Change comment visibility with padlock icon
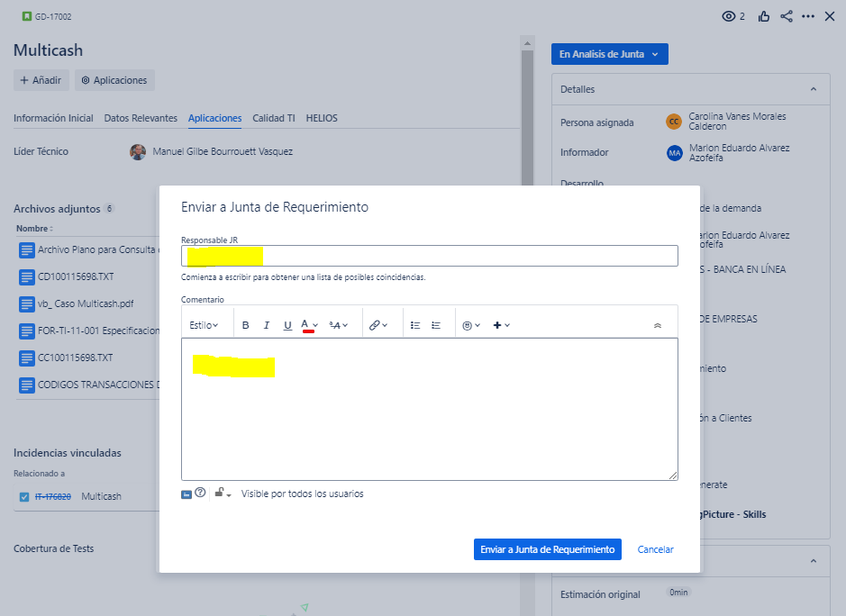The image size is (846, 616). point(223,493)
